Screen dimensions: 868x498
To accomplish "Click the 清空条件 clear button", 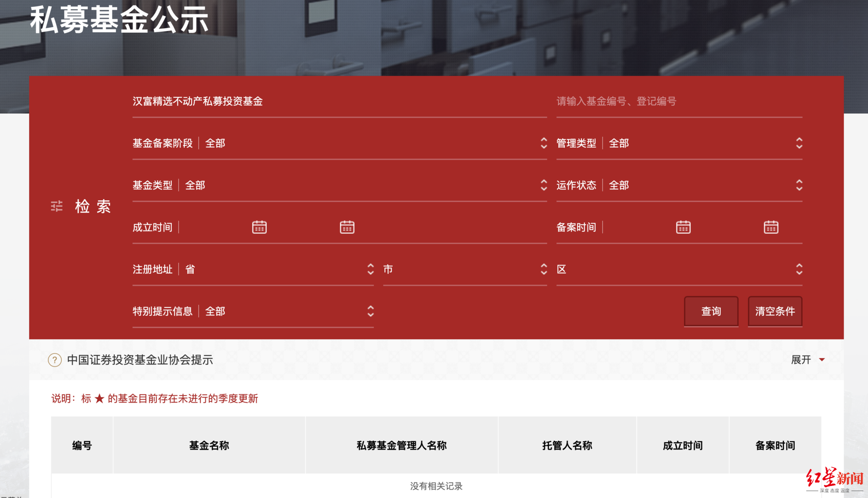I will point(775,311).
